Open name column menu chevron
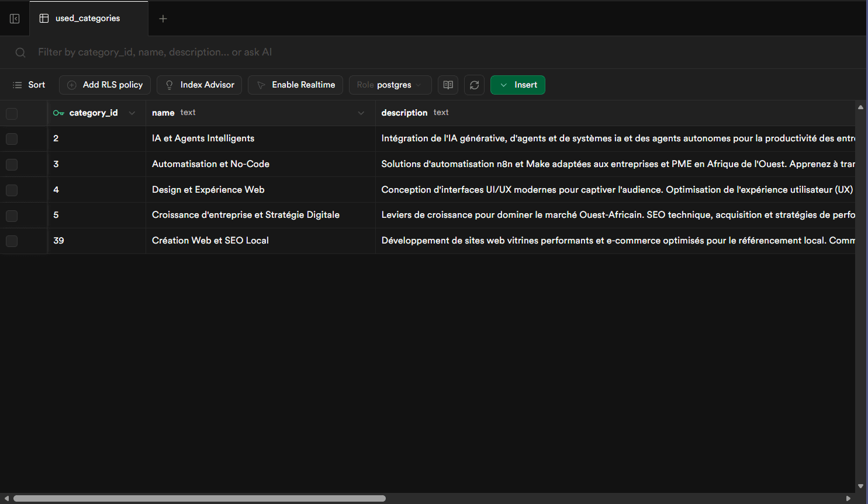Image resolution: width=868 pixels, height=504 pixels. click(361, 113)
